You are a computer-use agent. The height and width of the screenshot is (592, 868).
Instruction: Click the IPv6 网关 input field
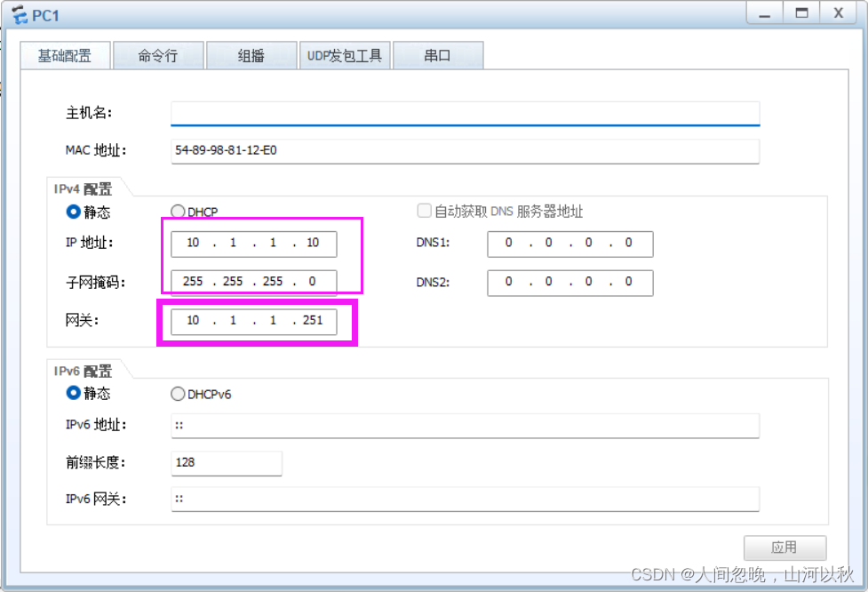coord(465,499)
